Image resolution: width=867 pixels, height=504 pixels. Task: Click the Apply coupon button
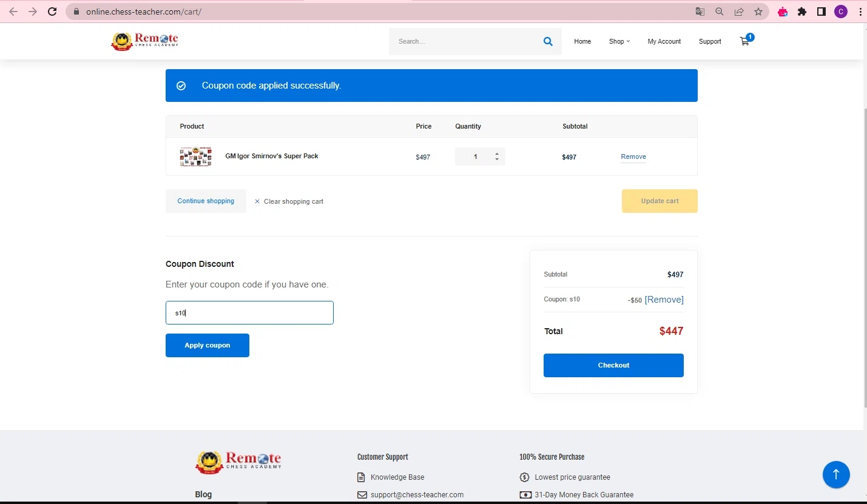tap(207, 345)
